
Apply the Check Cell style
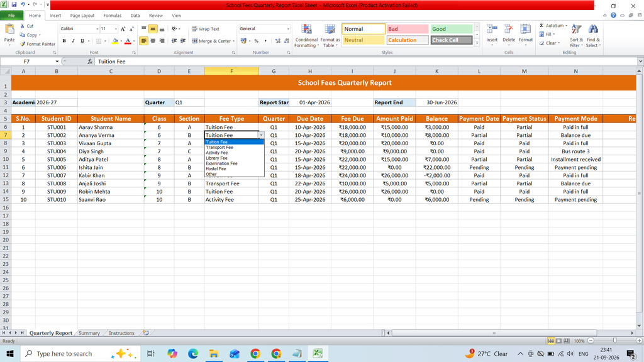[451, 40]
